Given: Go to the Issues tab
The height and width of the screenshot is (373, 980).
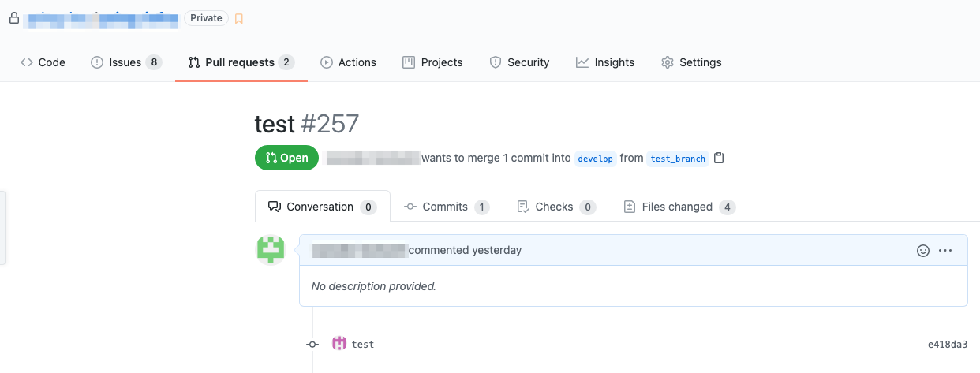Looking at the screenshot, I should click(x=125, y=62).
